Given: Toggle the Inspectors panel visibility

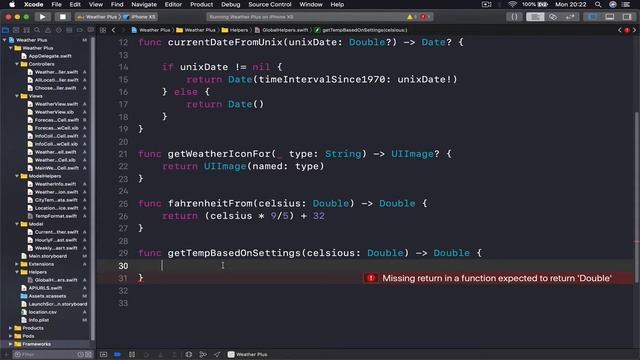Looking at the screenshot, I should [x=627, y=17].
